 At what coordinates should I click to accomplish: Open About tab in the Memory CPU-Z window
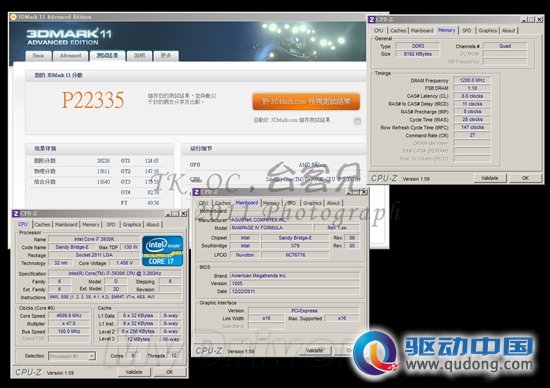point(509,31)
